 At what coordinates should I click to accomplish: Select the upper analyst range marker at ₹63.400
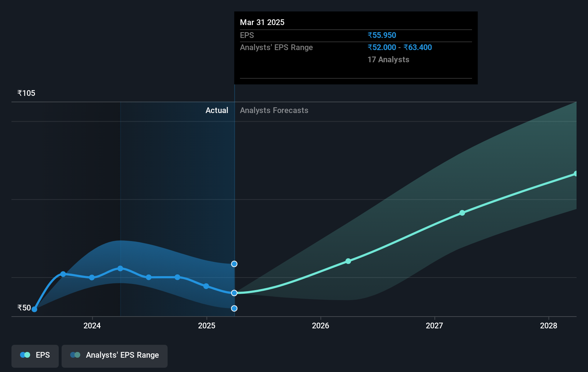[234, 264]
